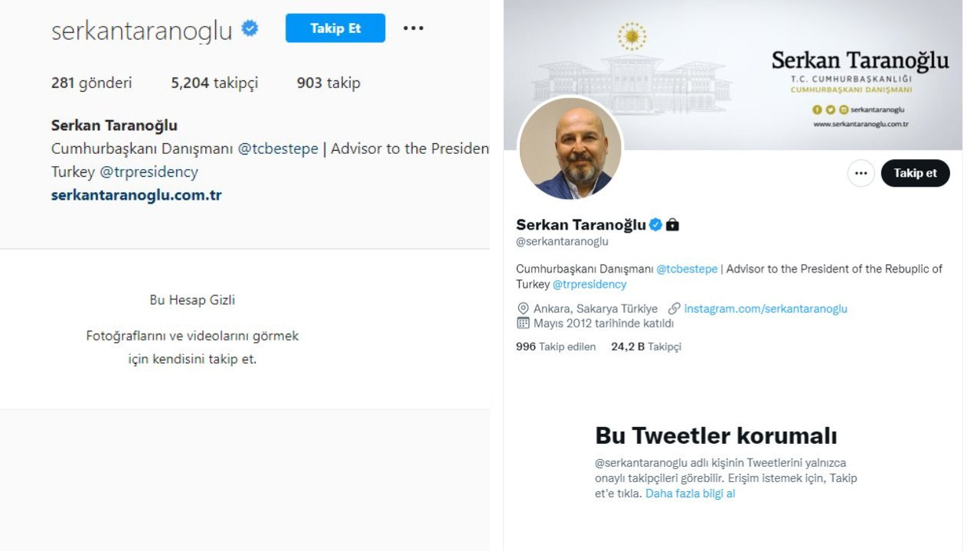The image size is (980, 551).
Task: Open the more menu on the Twitter profile
Action: pyautogui.click(x=861, y=173)
